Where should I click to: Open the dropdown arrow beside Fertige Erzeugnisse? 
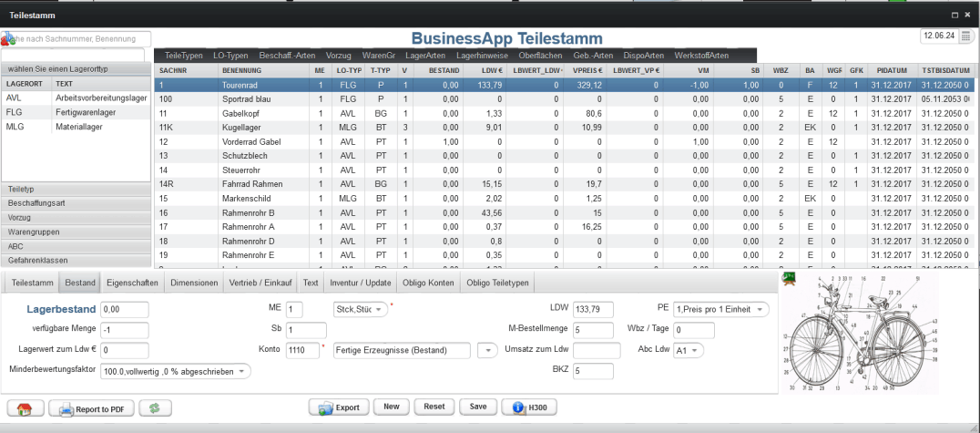coord(487,350)
